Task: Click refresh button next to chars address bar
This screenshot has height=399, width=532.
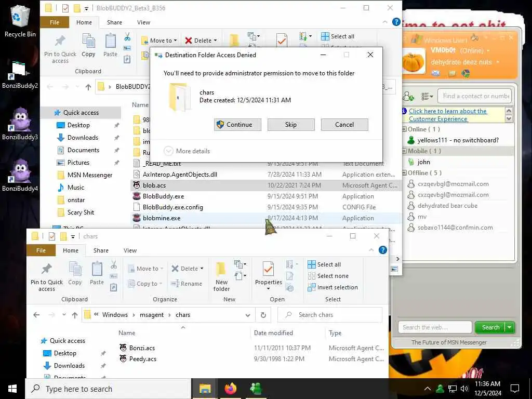Action: [263, 315]
